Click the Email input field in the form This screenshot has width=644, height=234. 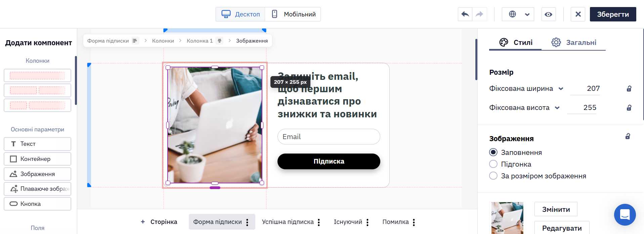329,137
